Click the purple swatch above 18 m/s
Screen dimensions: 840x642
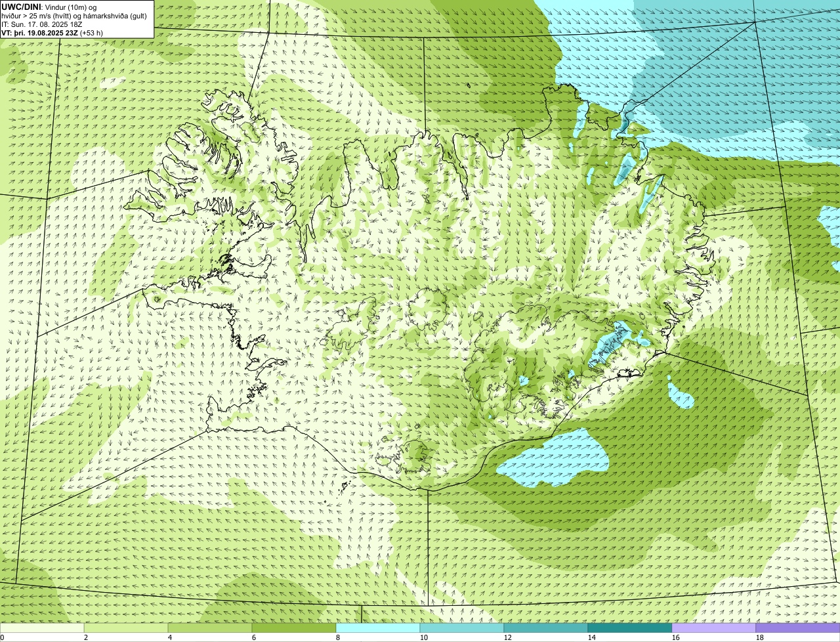[798, 628]
